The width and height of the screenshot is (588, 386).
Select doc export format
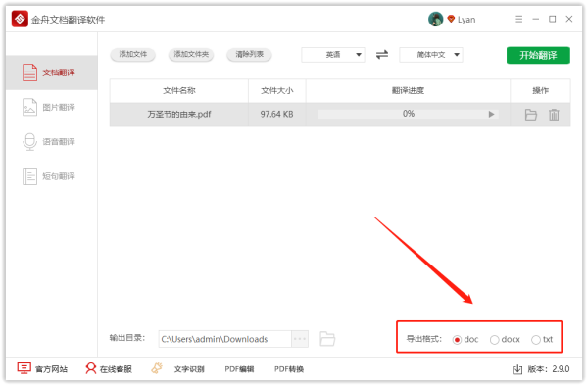[465, 340]
